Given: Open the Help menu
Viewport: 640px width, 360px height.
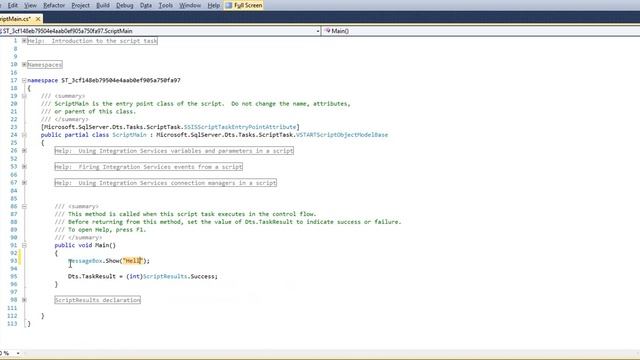Looking at the screenshot, I should [213, 5].
